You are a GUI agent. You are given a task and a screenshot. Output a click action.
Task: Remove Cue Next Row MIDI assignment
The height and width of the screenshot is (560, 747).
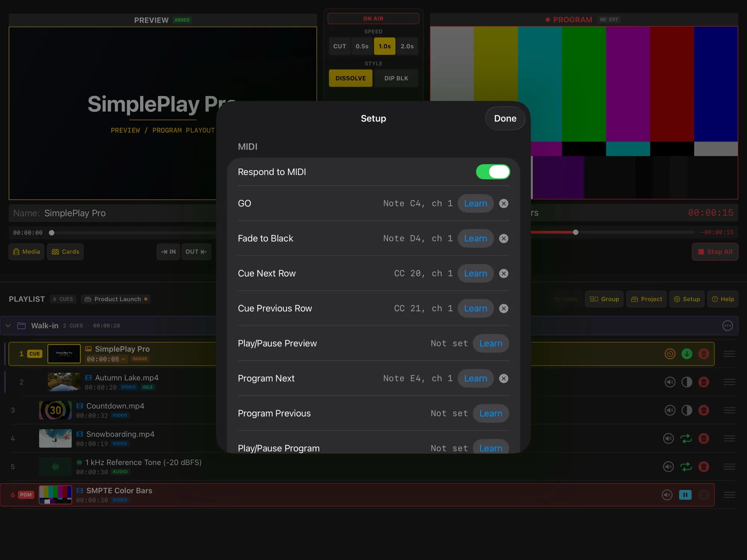pyautogui.click(x=503, y=274)
